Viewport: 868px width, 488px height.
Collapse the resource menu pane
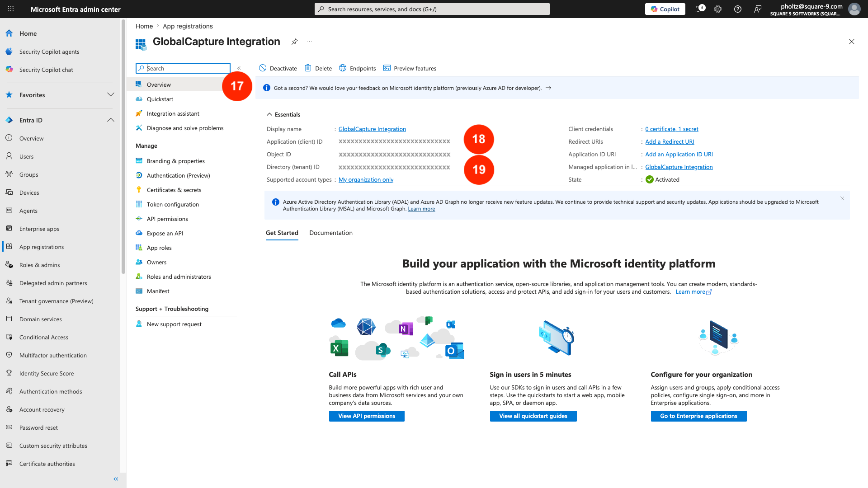[239, 68]
